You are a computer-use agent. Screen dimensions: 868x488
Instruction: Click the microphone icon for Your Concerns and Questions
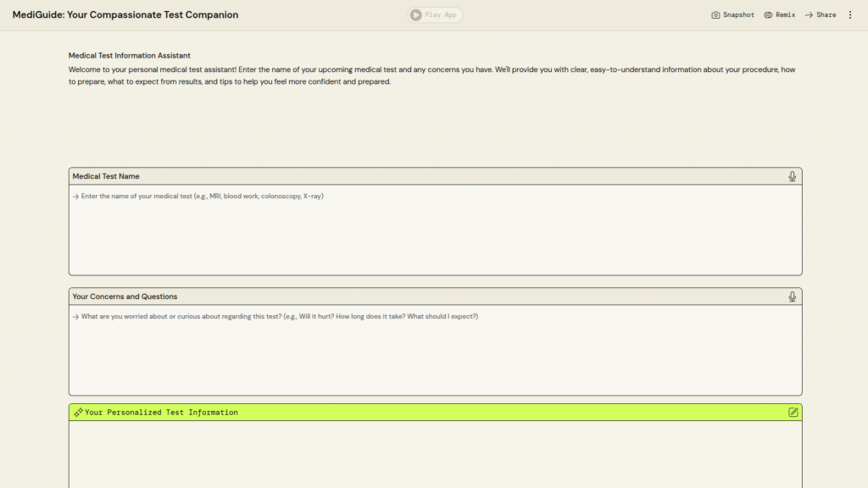(x=792, y=297)
